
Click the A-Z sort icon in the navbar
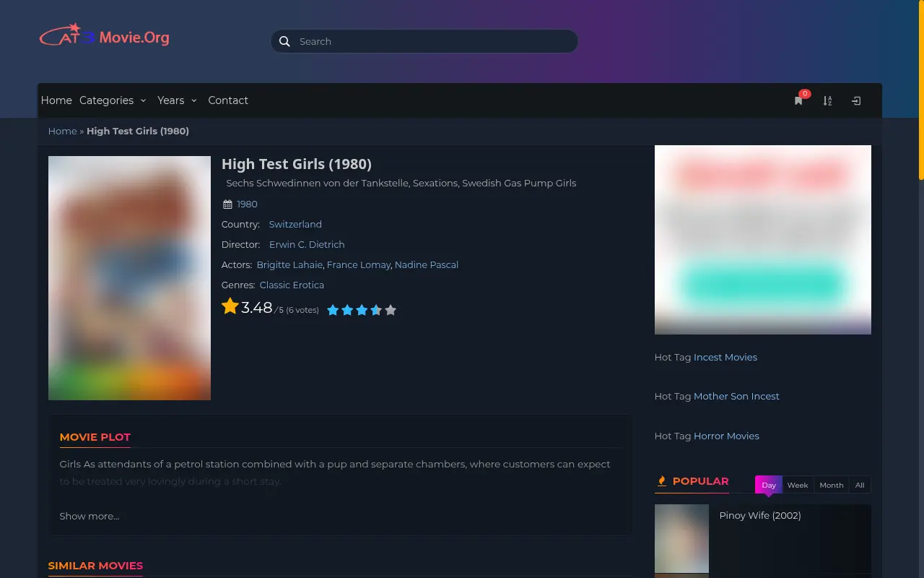click(827, 100)
